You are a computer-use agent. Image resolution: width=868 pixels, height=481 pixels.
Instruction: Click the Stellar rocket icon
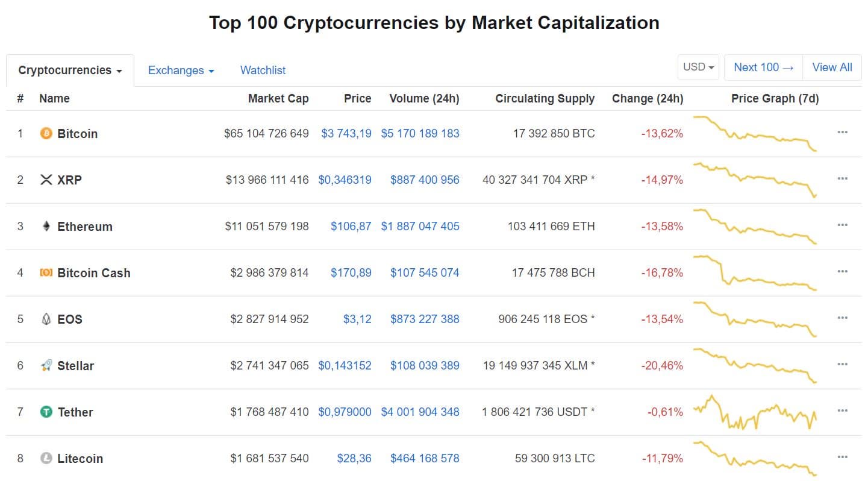pos(45,365)
